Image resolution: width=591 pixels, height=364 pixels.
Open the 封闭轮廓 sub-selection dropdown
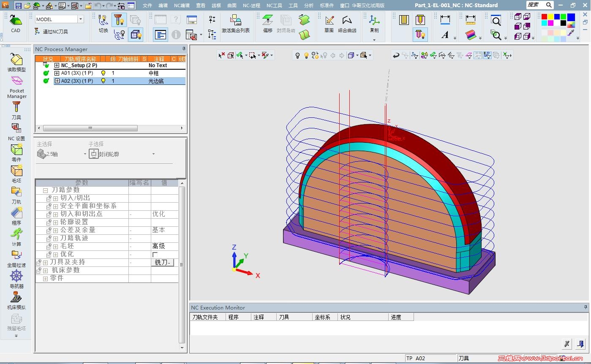[153, 154]
